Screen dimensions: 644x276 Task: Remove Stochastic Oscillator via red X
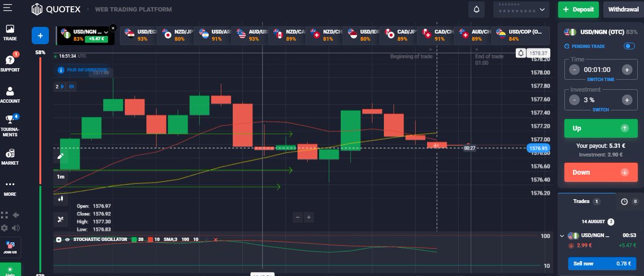coord(216,239)
